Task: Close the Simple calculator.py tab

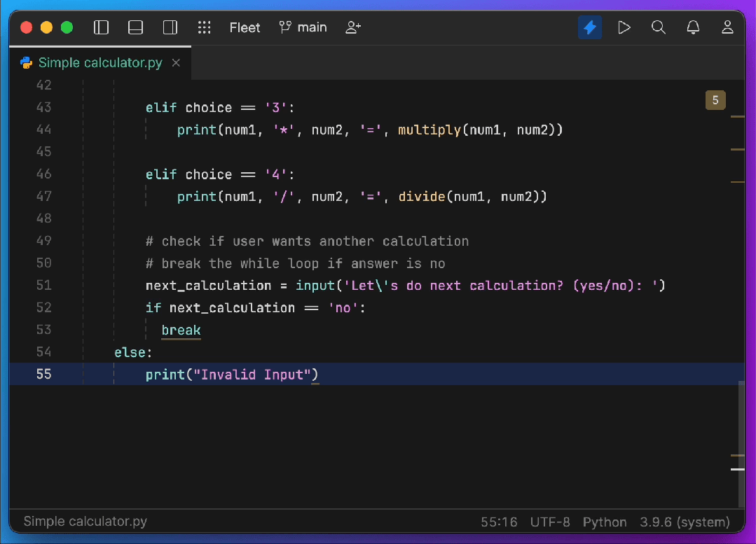Action: (176, 62)
